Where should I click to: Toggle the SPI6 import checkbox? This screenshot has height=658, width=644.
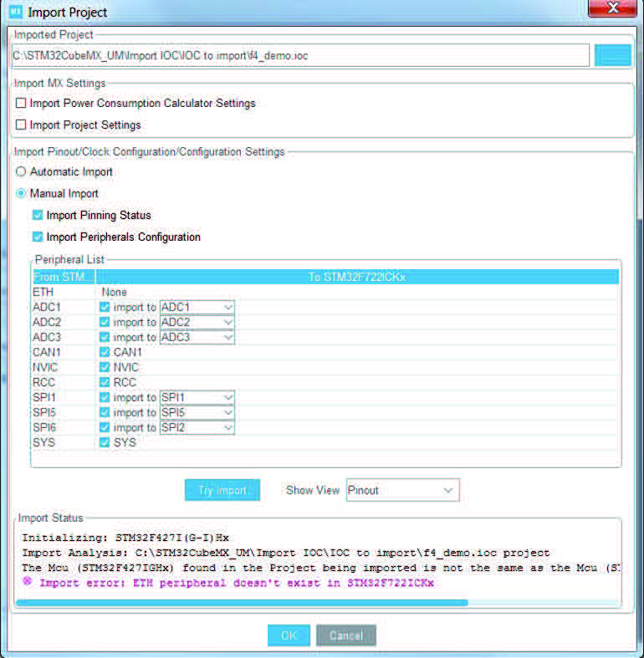[105, 427]
